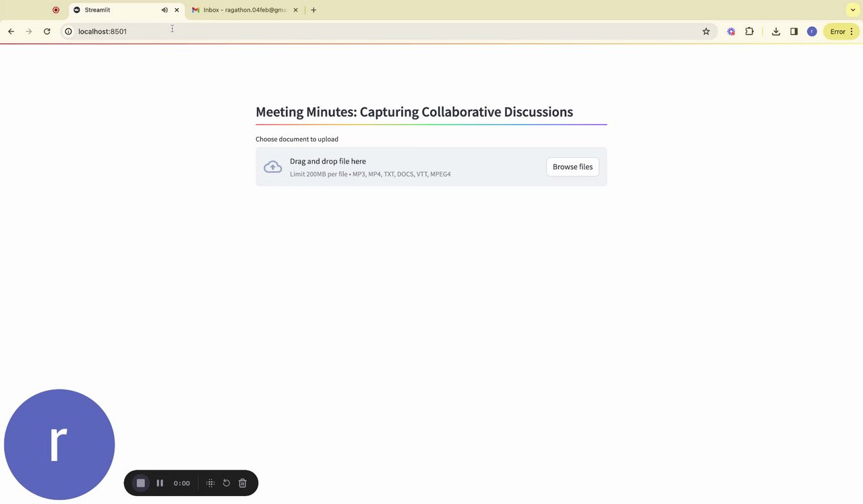Click the 0:00 recording timer
The height and width of the screenshot is (504, 863).
point(181,483)
